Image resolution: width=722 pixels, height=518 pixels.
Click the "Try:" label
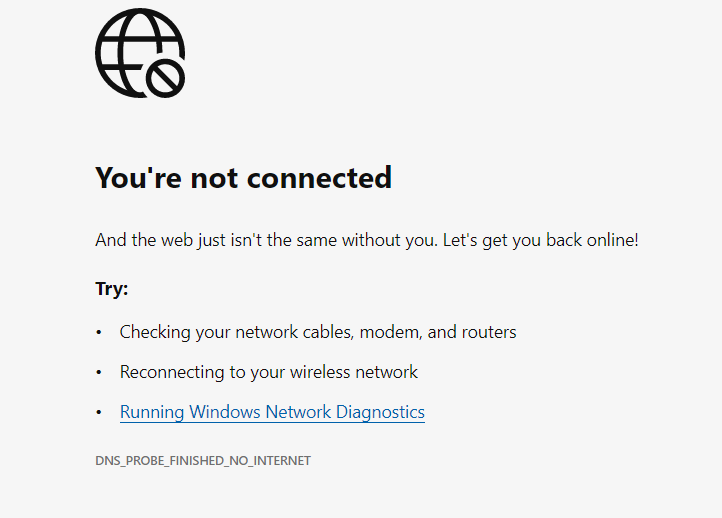pos(112,289)
